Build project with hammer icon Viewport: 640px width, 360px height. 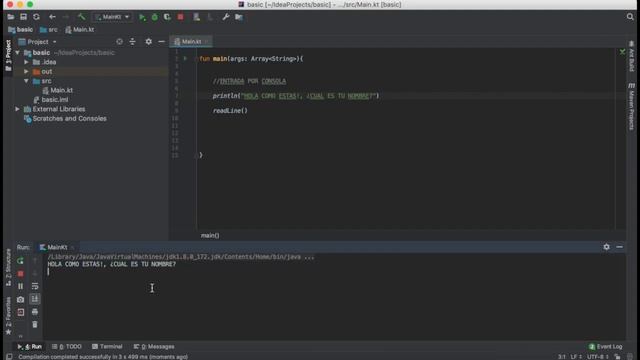[x=82, y=17]
